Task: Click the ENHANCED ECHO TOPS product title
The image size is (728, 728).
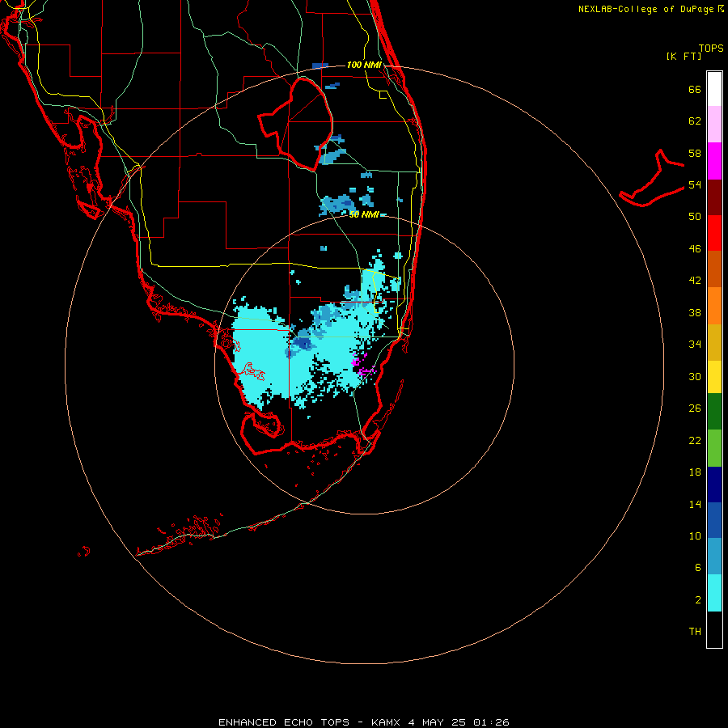Action: coord(284,722)
